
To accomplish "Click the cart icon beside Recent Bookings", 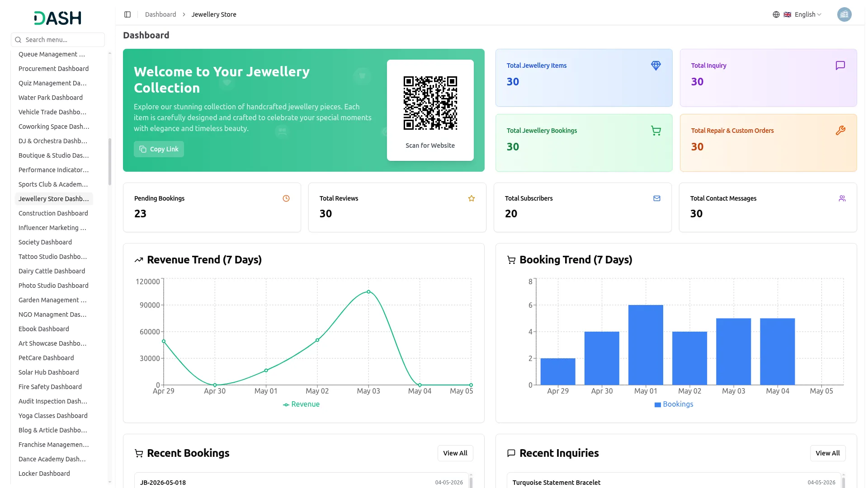I will [139, 453].
